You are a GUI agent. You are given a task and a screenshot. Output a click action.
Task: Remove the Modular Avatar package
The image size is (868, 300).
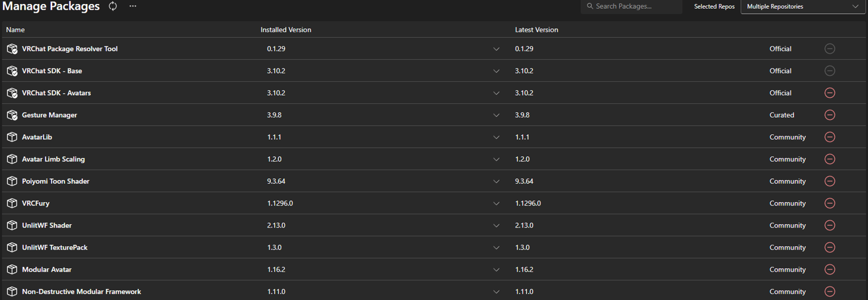click(x=830, y=269)
